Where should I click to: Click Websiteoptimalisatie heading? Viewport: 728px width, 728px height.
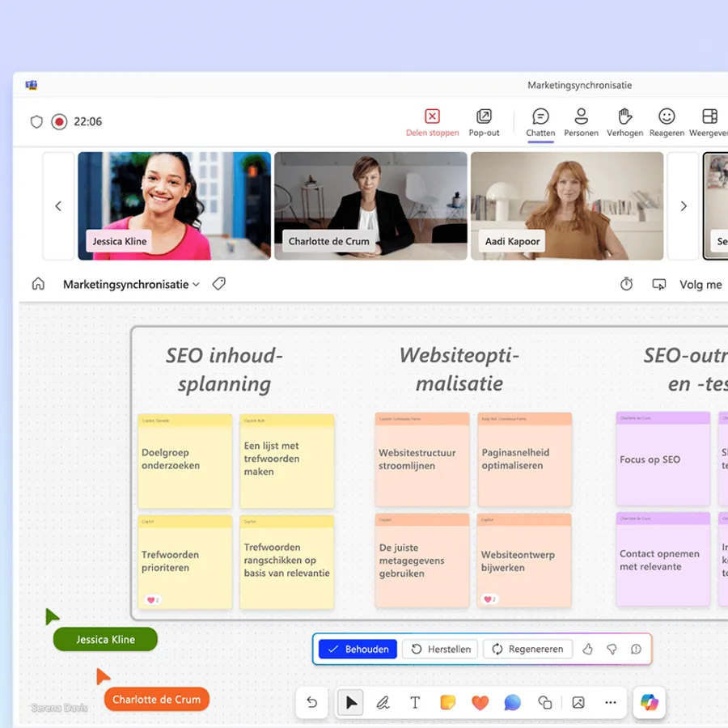click(459, 370)
